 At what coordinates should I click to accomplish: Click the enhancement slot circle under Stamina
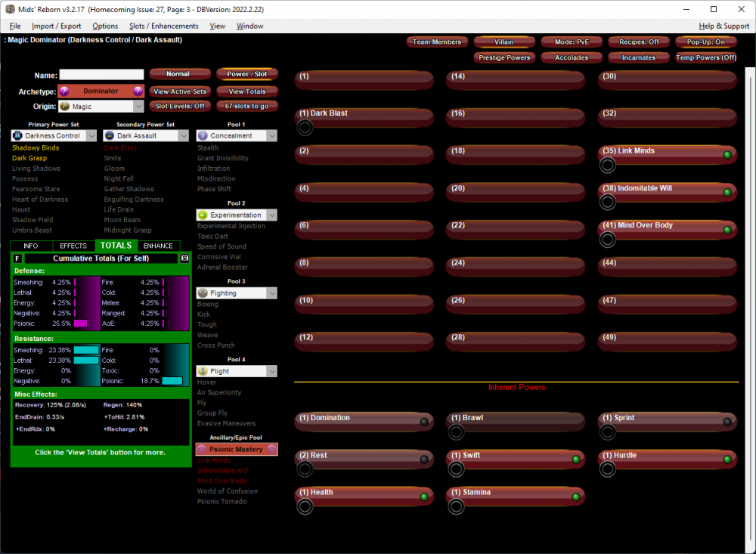tap(456, 506)
